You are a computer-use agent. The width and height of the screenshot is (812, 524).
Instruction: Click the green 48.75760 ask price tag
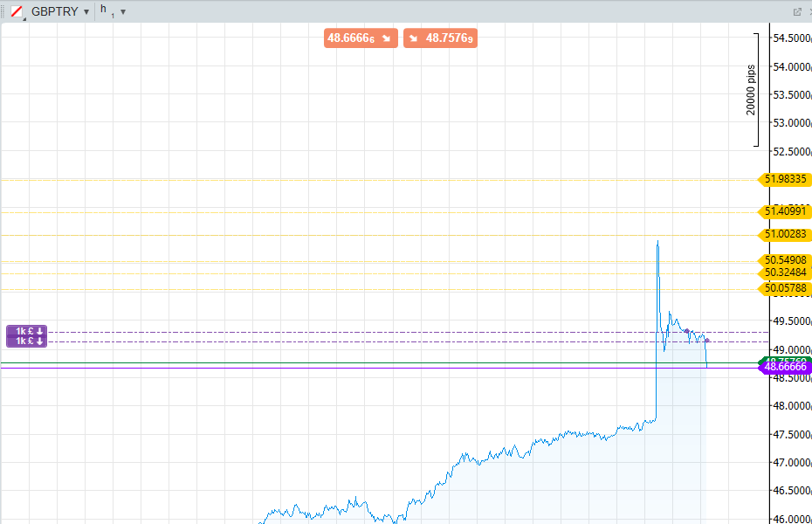coord(785,359)
